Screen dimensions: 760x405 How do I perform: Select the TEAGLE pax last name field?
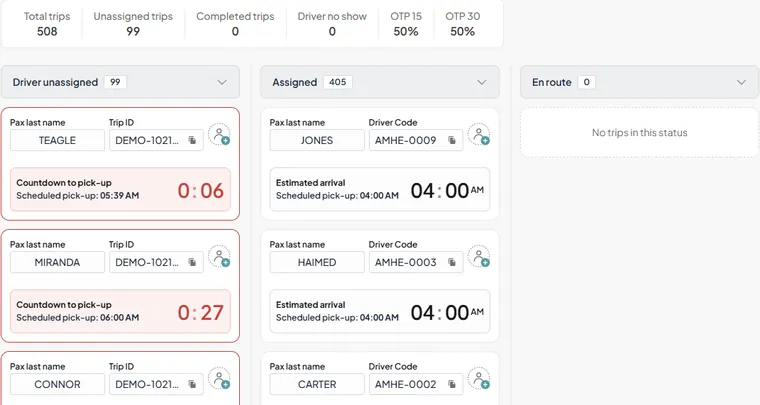click(x=57, y=140)
